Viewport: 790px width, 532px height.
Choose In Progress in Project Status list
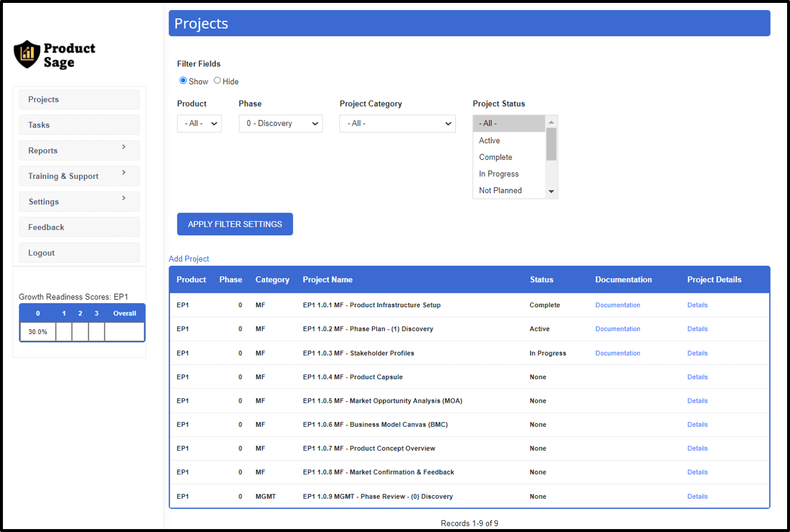(509, 174)
